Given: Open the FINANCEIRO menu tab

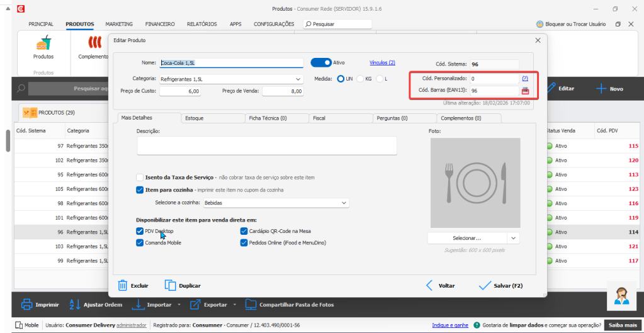Looking at the screenshot, I should point(160,24).
